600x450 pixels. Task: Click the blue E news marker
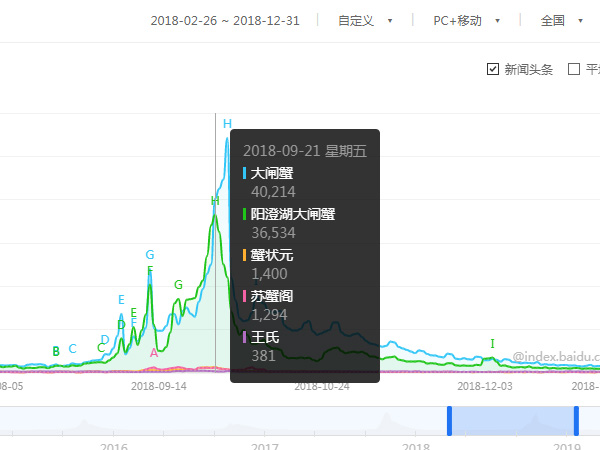121,300
